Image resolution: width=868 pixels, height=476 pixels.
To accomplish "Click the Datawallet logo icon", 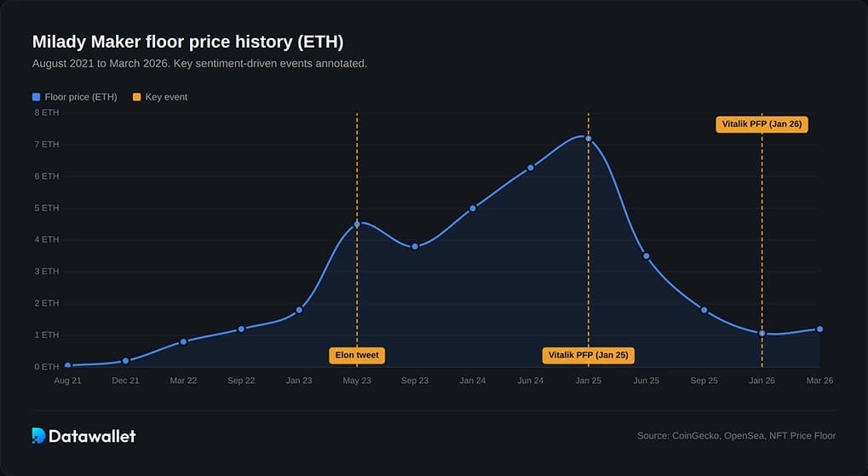I will (38, 436).
